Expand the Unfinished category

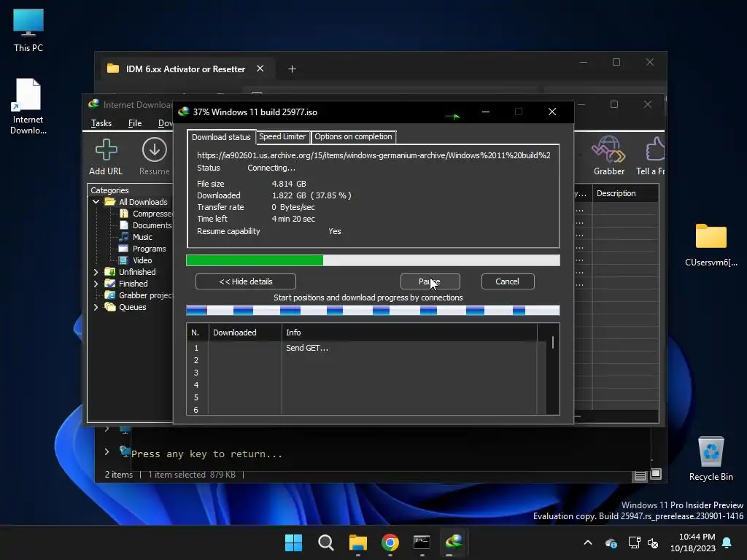click(x=96, y=272)
